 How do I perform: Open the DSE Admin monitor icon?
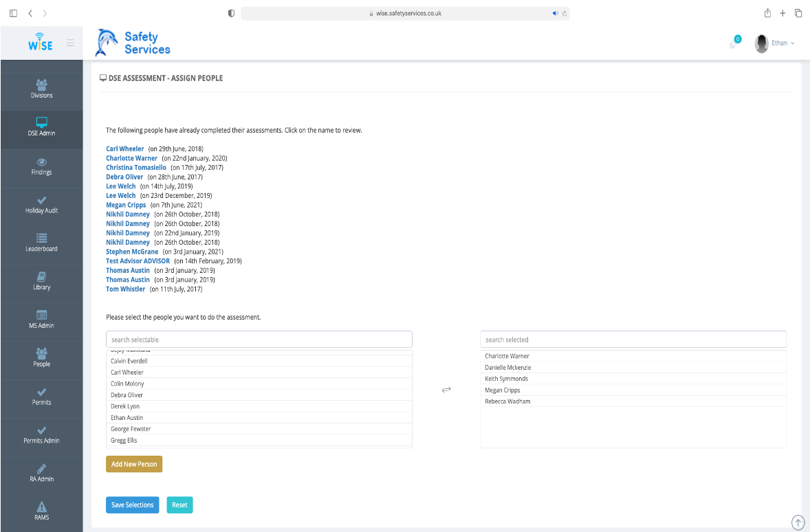click(x=41, y=122)
